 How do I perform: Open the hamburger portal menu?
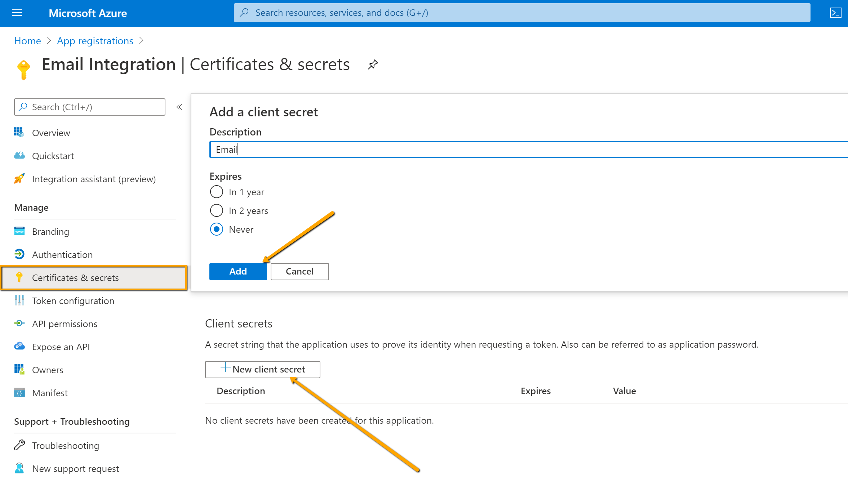17,13
